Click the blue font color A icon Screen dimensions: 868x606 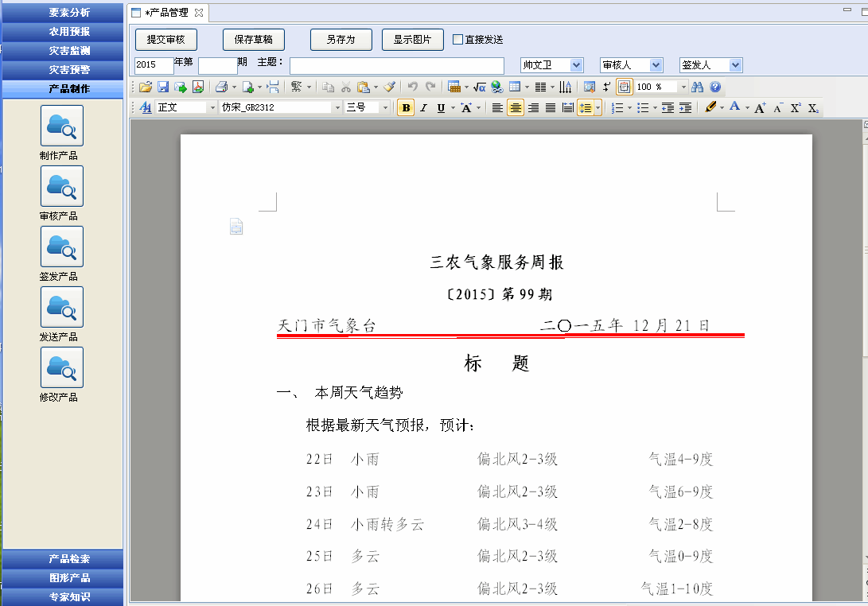pos(734,107)
